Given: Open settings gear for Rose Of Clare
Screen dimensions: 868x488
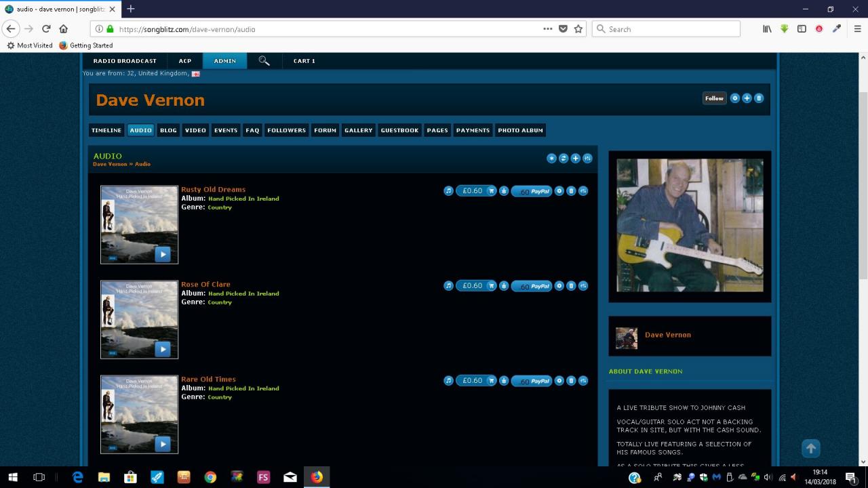Looking at the screenshot, I should point(559,286).
